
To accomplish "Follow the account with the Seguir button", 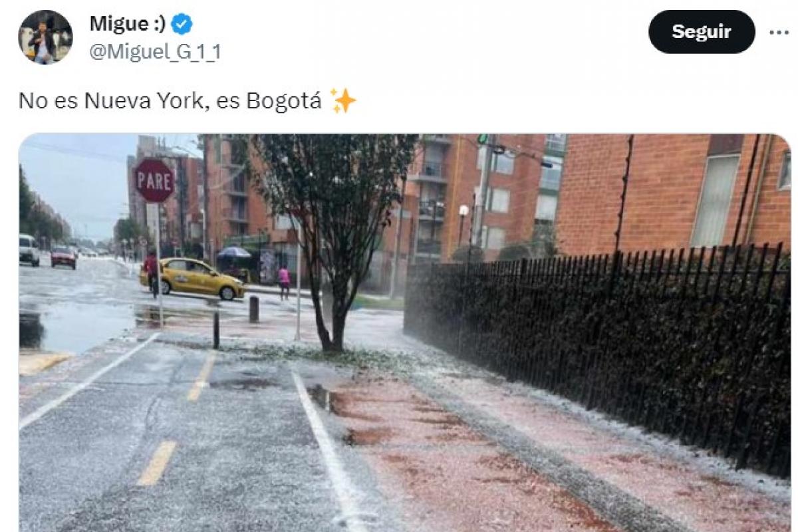I will (702, 32).
